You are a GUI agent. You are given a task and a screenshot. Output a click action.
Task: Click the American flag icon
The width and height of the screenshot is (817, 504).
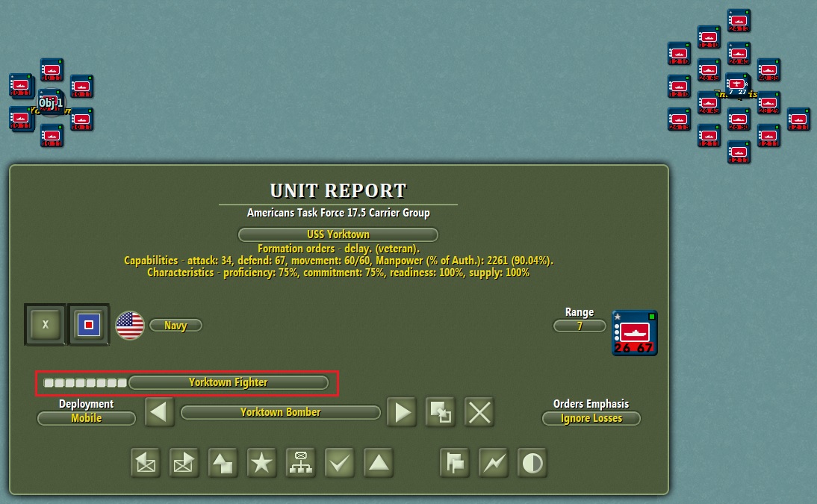130,326
